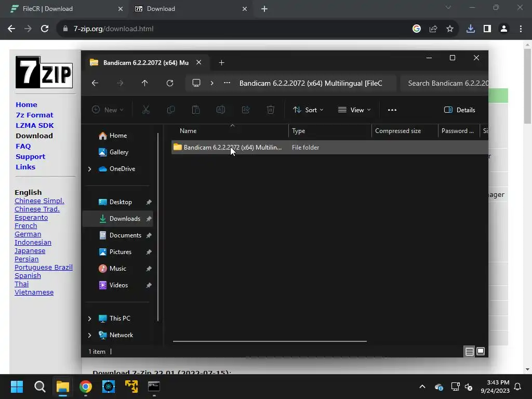Open the address bar ellipsis for hidden path

[x=227, y=83]
